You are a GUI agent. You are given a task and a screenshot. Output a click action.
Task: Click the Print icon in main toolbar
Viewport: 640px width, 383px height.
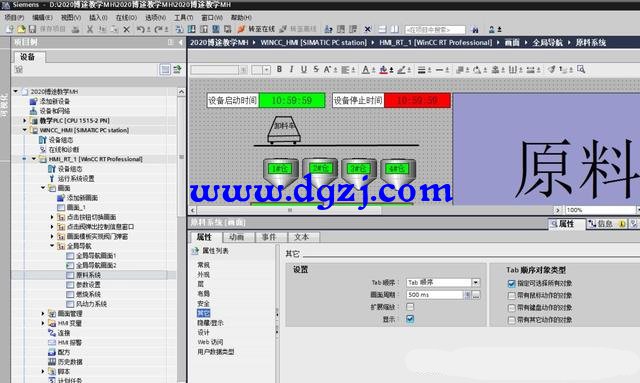[76, 29]
